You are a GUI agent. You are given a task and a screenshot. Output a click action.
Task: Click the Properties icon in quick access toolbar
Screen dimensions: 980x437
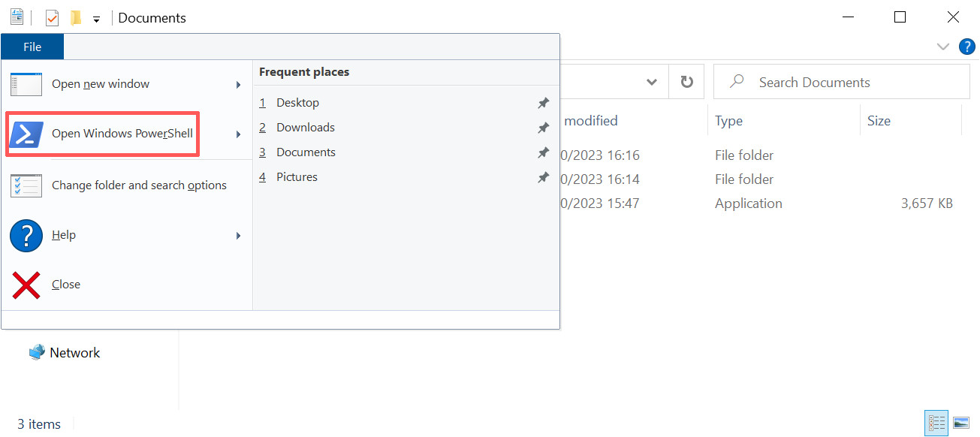point(52,18)
